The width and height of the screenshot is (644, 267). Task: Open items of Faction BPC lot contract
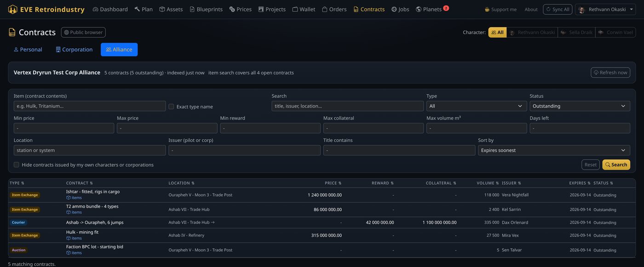point(74,253)
